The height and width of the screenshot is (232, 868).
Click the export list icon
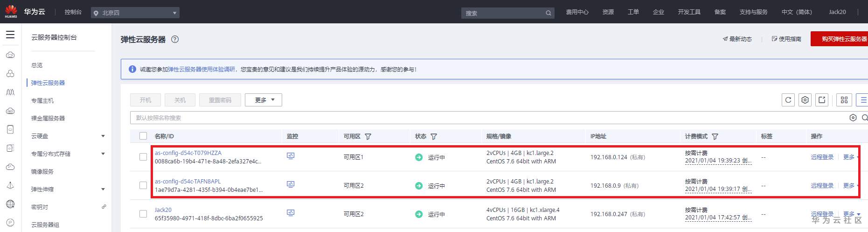click(822, 100)
